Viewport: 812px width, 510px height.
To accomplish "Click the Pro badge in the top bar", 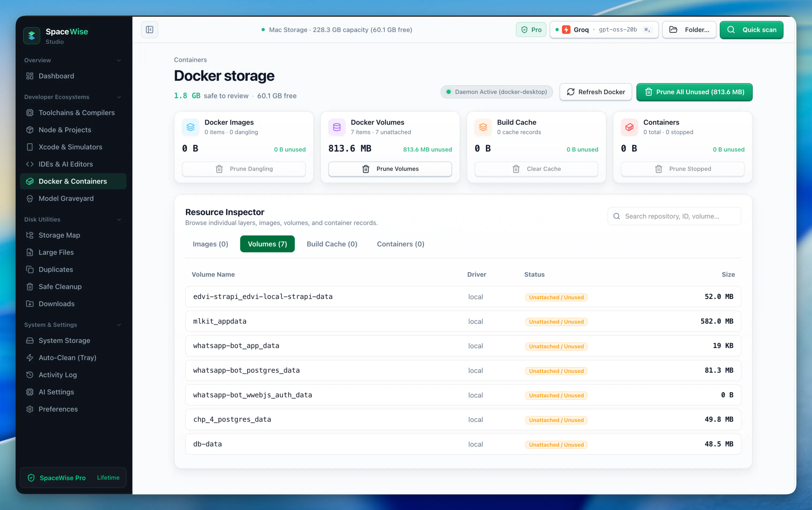I will coord(531,30).
